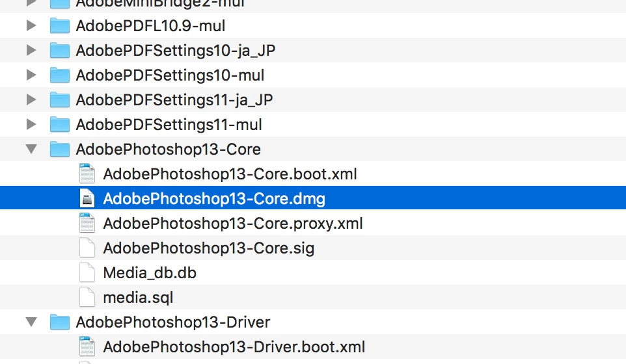This screenshot has width=626, height=364.
Task: Collapse the AdobePhotoshop13-Driver folder
Action: (31, 322)
